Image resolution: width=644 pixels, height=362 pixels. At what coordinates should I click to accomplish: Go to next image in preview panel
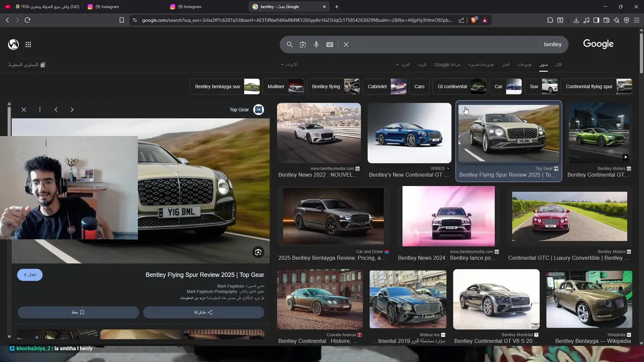(x=72, y=110)
